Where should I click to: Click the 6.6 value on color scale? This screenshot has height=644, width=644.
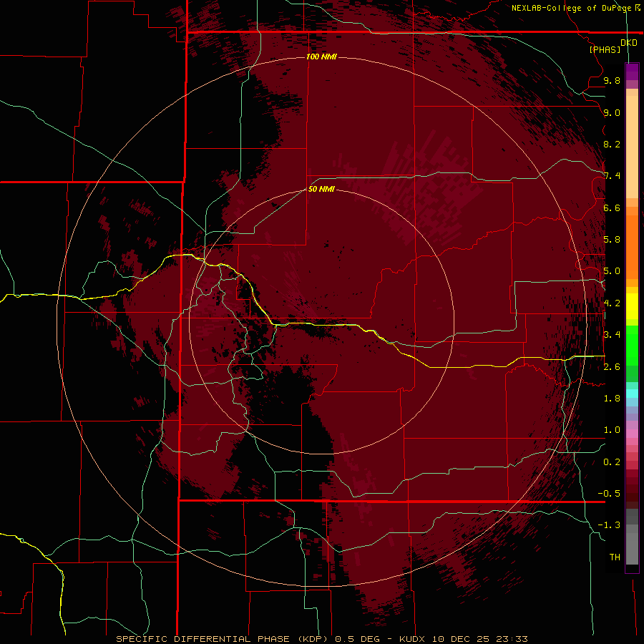(x=612, y=208)
